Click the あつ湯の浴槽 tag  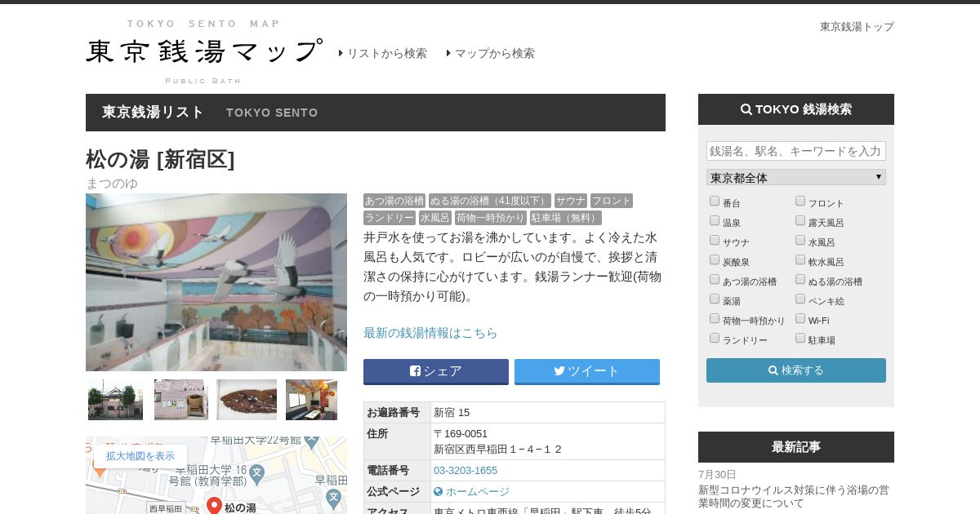(394, 201)
